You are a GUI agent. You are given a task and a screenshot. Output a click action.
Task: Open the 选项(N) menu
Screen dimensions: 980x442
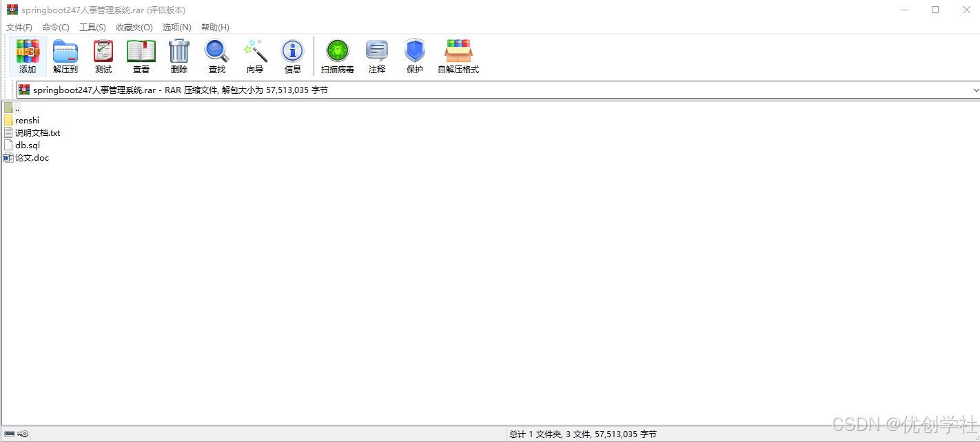pos(177,28)
